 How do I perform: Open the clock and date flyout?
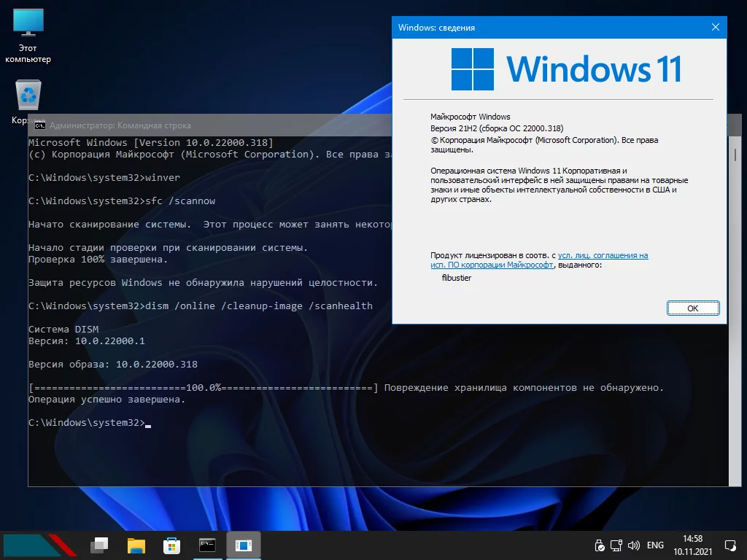(x=693, y=545)
